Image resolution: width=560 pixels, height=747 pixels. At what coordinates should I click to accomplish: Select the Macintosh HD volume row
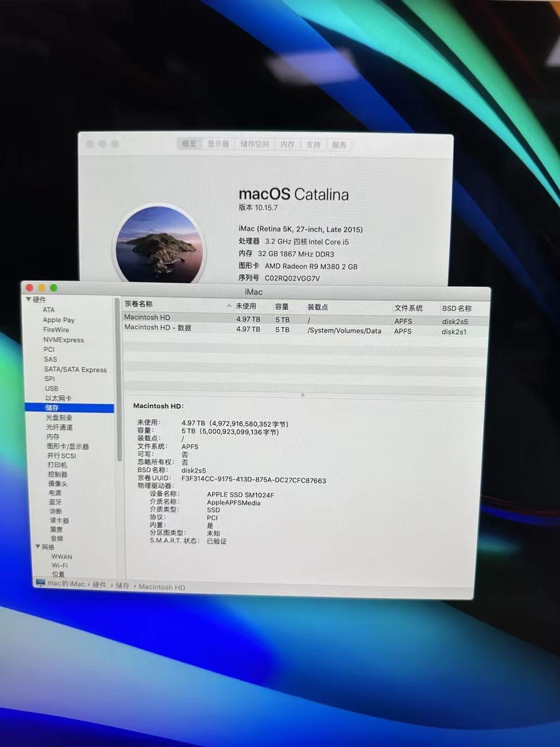pyautogui.click(x=306, y=319)
